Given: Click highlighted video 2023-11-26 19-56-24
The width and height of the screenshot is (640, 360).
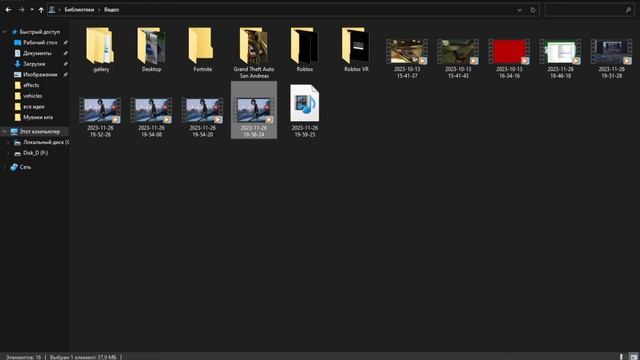Looking at the screenshot, I should [x=253, y=110].
